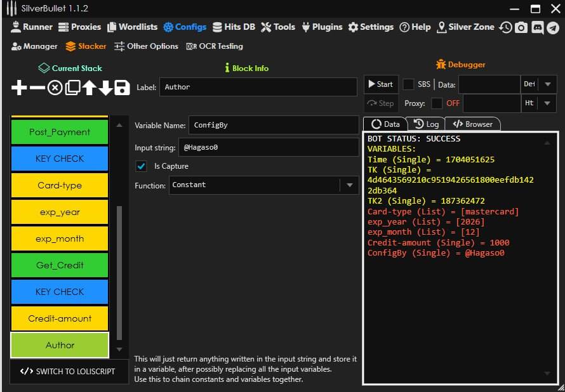Click the camera screenshot icon in top bar
The width and height of the screenshot is (565, 392).
coord(521,27)
